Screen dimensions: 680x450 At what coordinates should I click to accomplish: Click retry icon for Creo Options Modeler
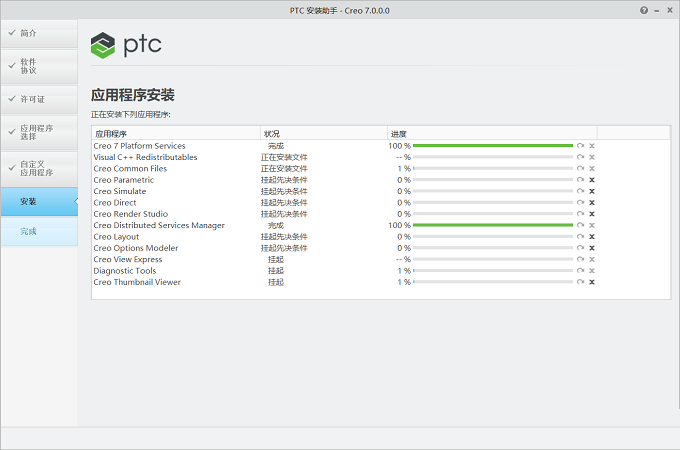580,248
